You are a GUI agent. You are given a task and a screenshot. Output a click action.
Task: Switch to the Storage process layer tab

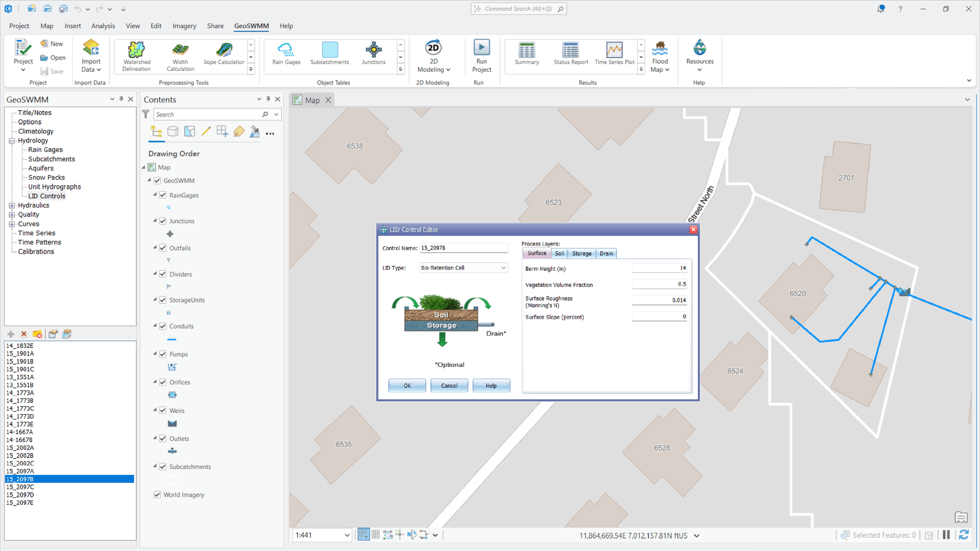[581, 254]
